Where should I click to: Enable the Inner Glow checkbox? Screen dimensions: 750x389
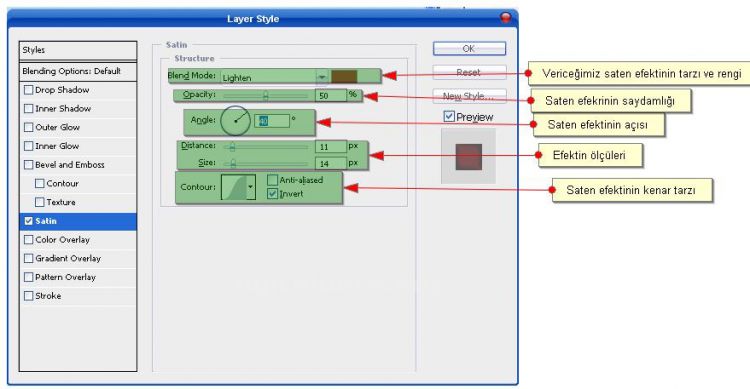[x=29, y=146]
